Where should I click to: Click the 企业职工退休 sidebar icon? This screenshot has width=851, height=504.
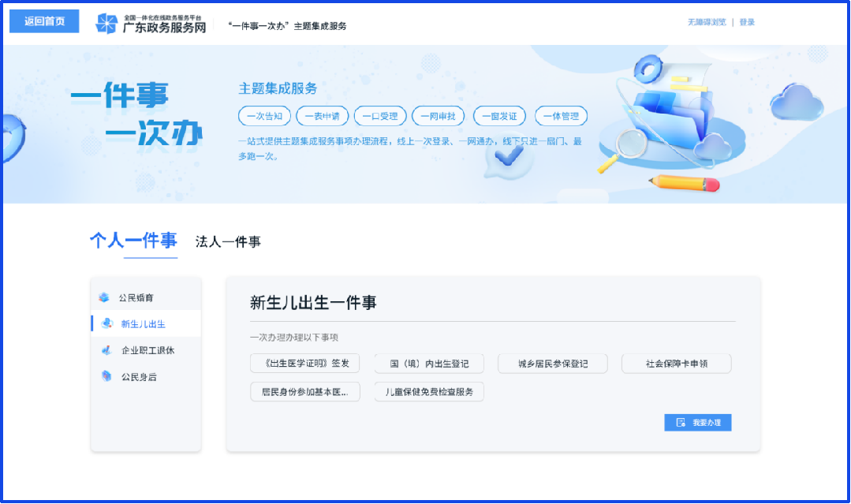point(106,350)
